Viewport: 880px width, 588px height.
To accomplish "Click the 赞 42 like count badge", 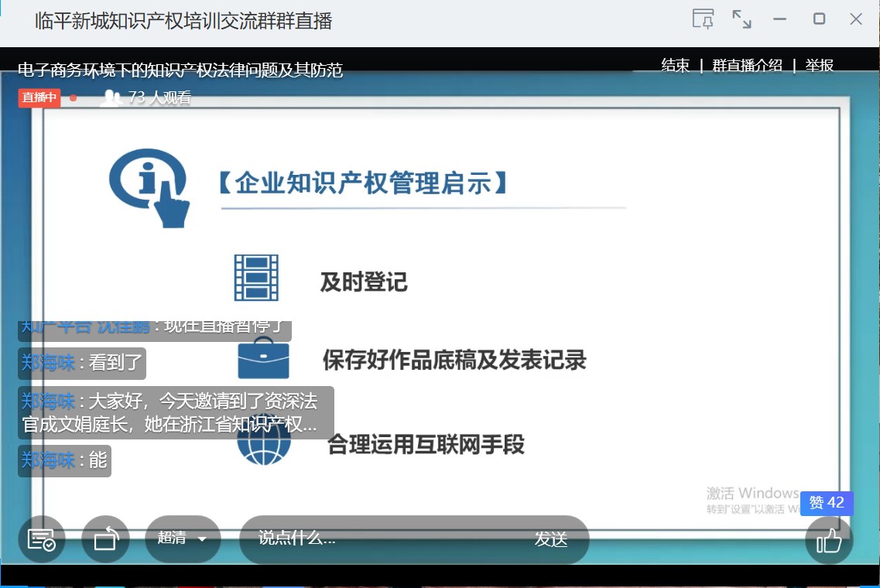I will [826, 503].
